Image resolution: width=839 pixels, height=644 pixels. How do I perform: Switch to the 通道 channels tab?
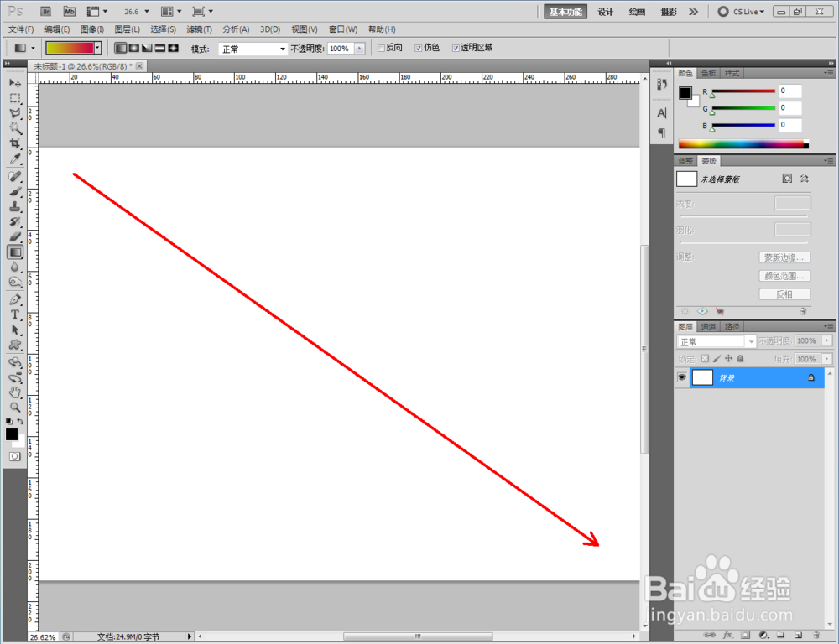click(708, 326)
